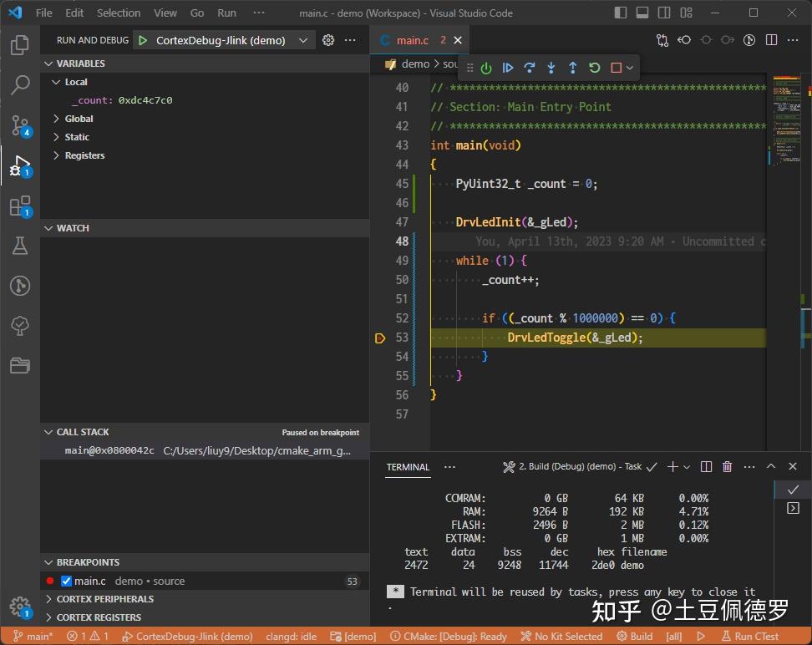Click the Step Out debug icon
The image size is (812, 645).
pyautogui.click(x=573, y=68)
